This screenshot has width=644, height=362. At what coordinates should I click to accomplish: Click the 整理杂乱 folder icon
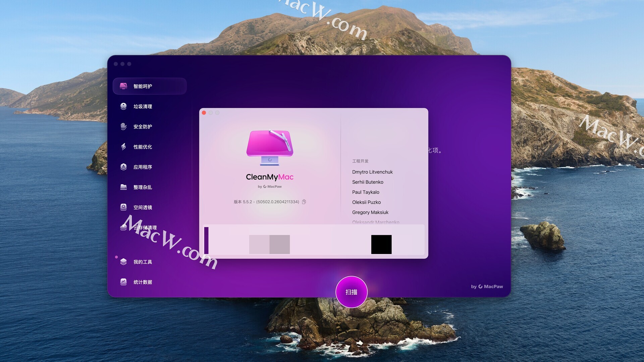[123, 187]
